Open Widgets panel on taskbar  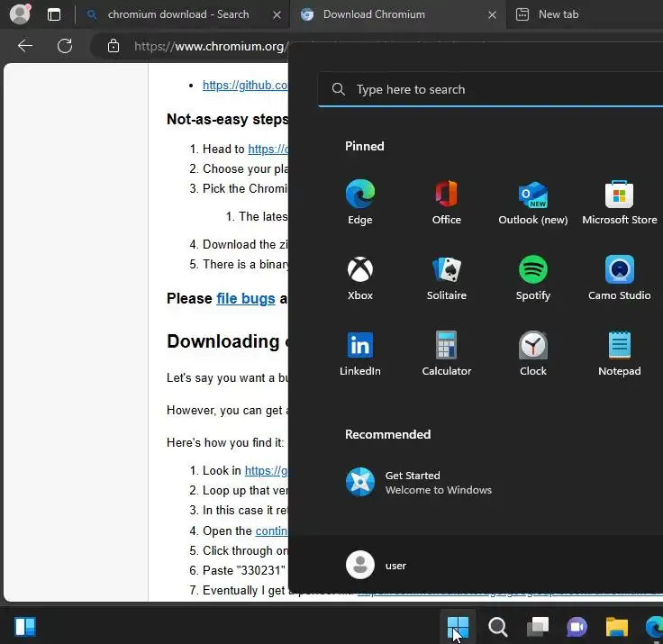click(x=25, y=627)
